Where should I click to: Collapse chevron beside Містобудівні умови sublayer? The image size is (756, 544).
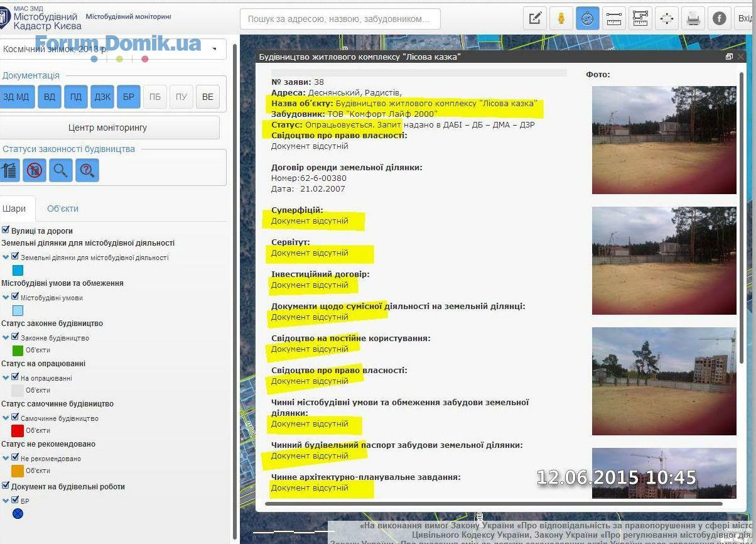click(6, 297)
